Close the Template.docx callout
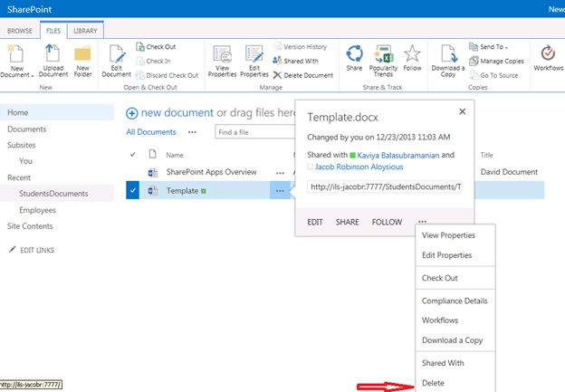 click(463, 111)
